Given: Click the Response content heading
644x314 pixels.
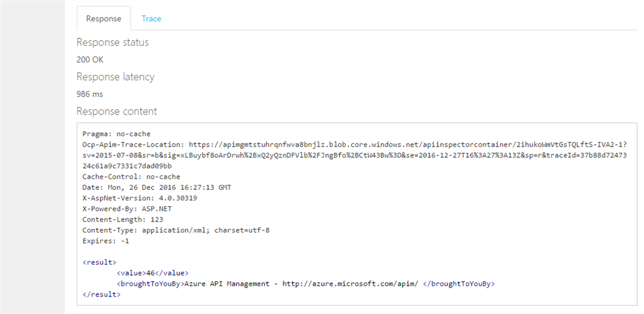Looking at the screenshot, I should [116, 111].
